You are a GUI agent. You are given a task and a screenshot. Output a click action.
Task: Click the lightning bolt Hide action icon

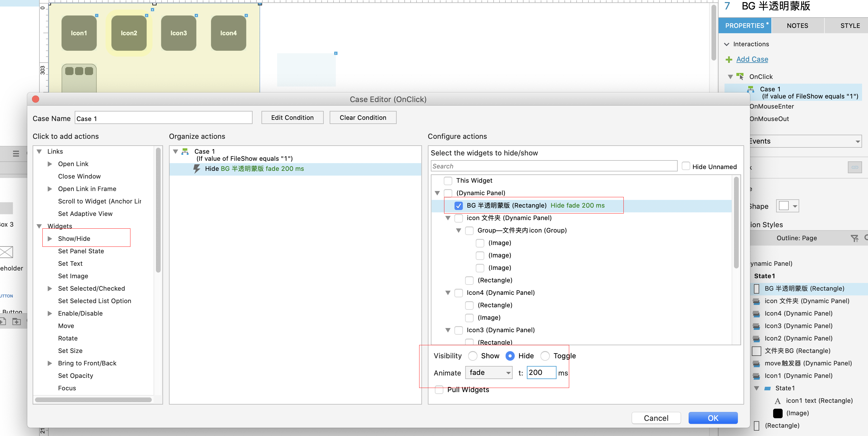point(197,168)
